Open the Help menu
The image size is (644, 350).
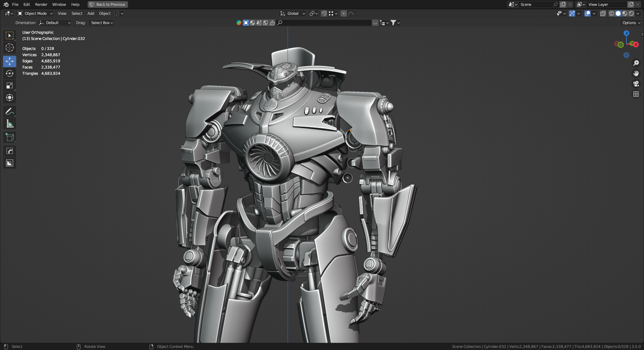[75, 4]
